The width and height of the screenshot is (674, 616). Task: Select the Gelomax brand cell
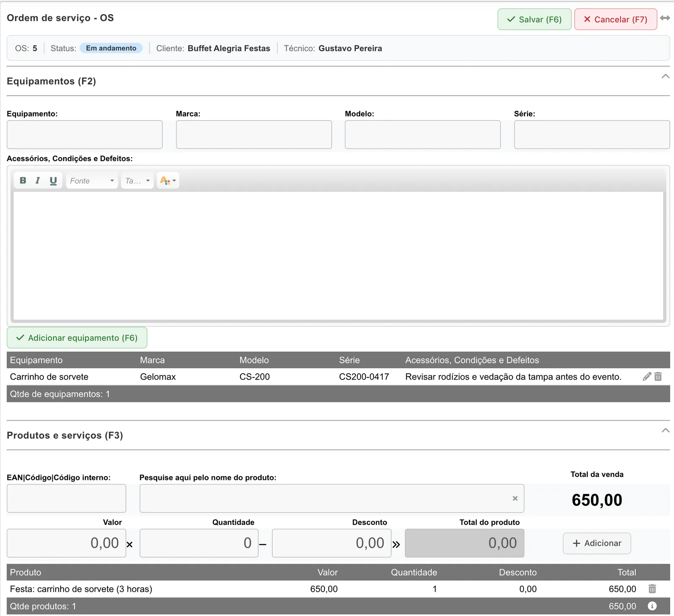158,377
